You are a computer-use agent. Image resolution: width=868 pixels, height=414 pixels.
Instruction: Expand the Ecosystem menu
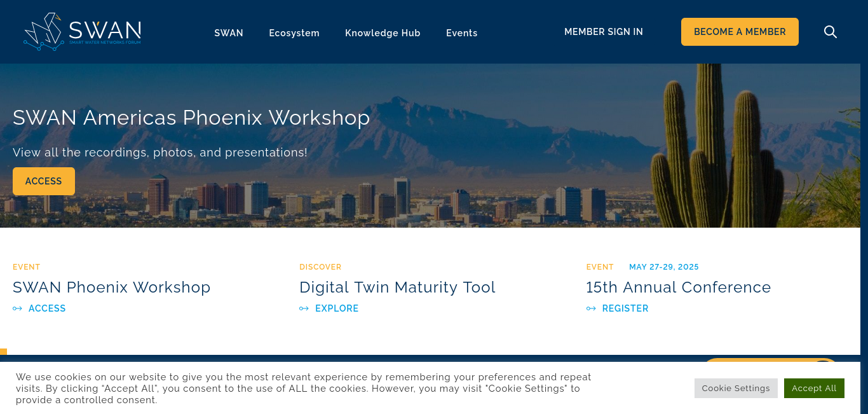(x=294, y=33)
